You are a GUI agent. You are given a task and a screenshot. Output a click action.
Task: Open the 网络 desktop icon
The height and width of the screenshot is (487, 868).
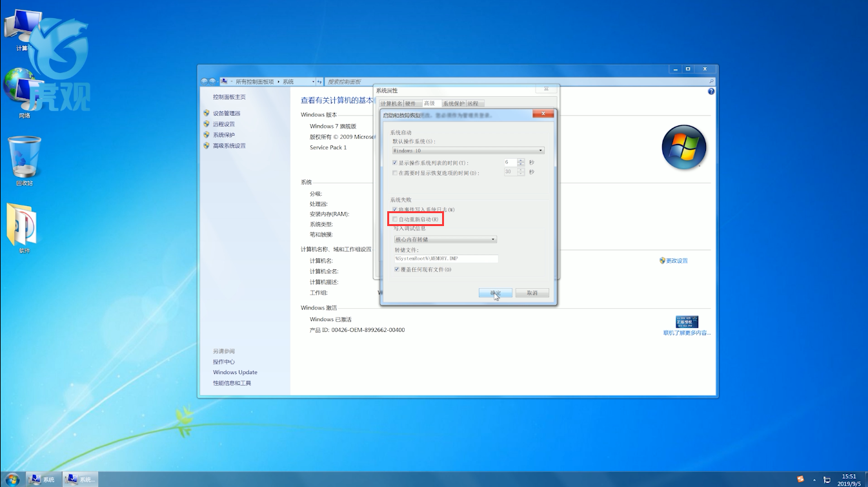(x=23, y=94)
